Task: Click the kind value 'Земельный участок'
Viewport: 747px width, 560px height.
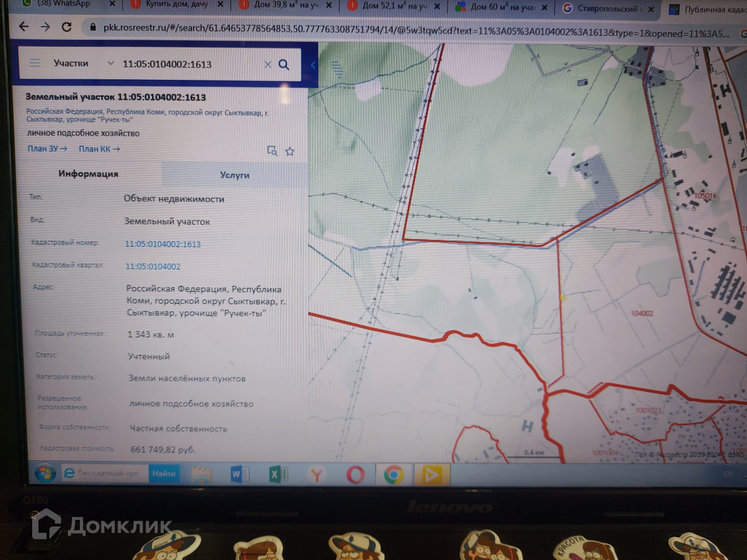Action: tap(167, 221)
